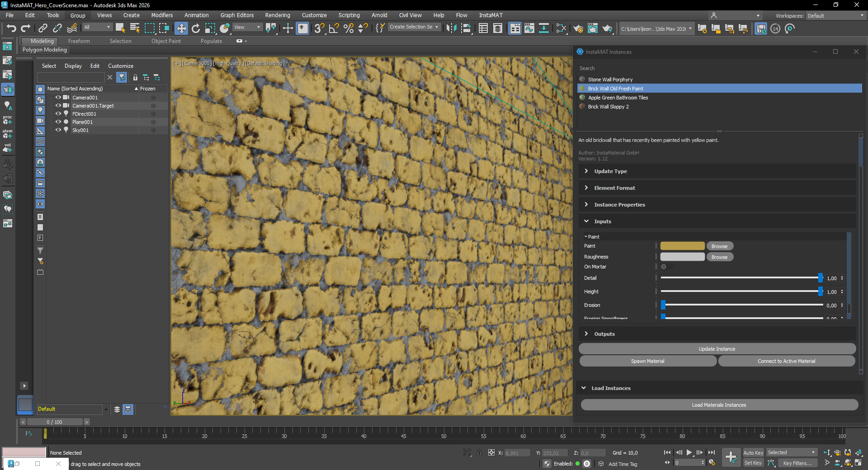Toggle the Percent Snap icon
The image size is (868, 470).
click(x=349, y=28)
